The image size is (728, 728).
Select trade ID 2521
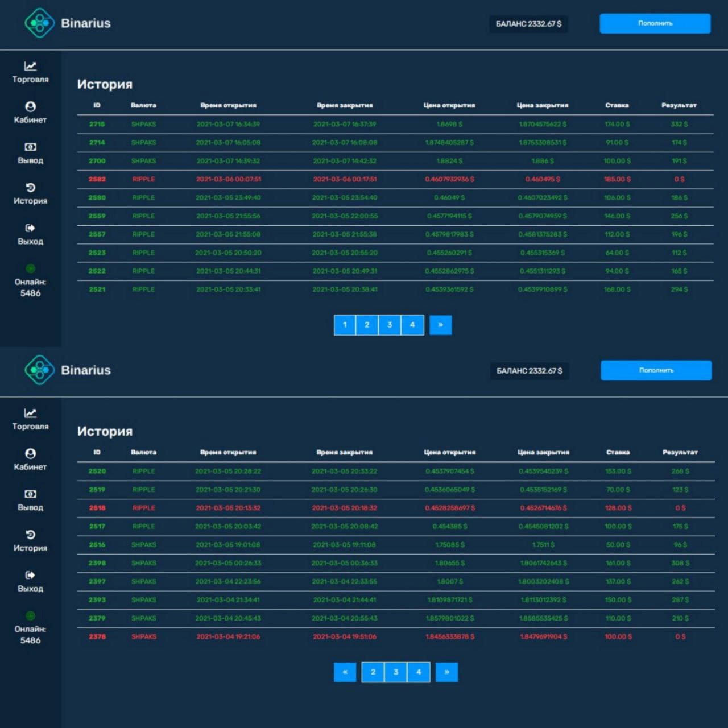97,289
